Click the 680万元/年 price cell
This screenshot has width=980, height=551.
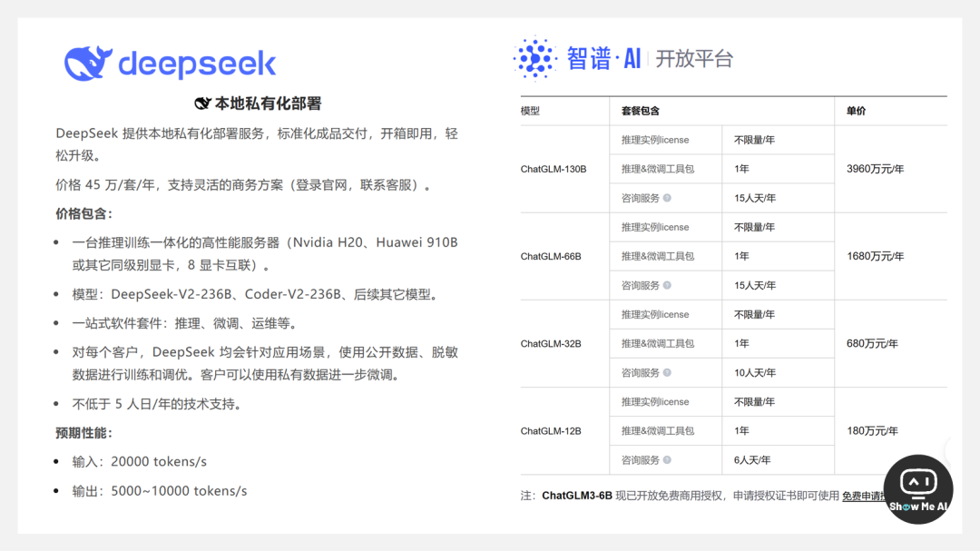[872, 343]
